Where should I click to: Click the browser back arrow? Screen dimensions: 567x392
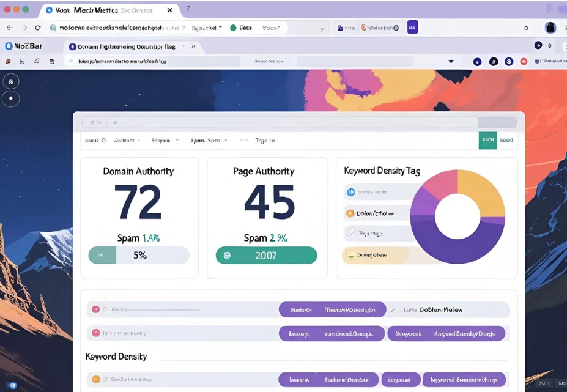pyautogui.click(x=10, y=28)
